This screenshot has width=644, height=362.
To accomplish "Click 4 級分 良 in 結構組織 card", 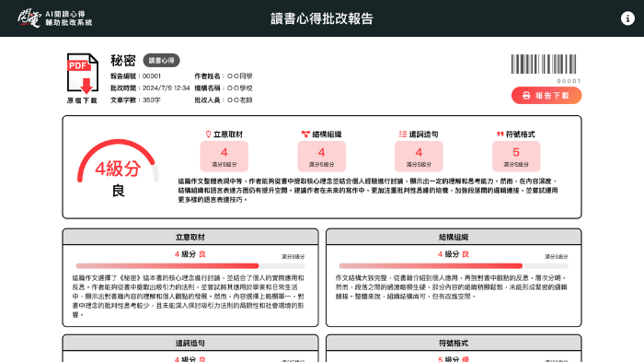I will pos(453,254).
